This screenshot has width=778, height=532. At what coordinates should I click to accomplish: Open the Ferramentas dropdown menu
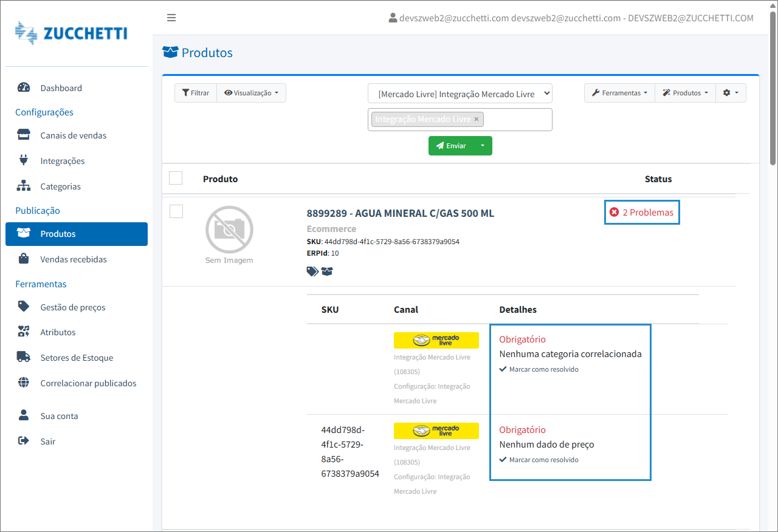[619, 93]
